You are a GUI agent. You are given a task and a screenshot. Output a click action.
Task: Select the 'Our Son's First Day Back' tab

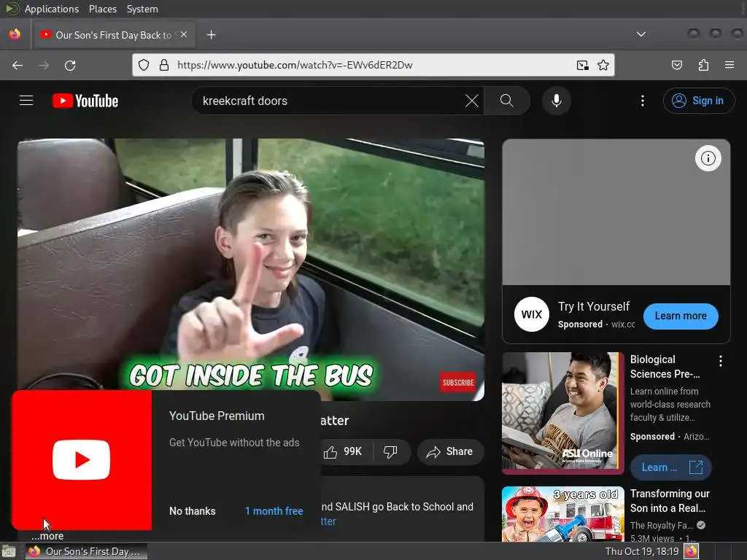(113, 35)
